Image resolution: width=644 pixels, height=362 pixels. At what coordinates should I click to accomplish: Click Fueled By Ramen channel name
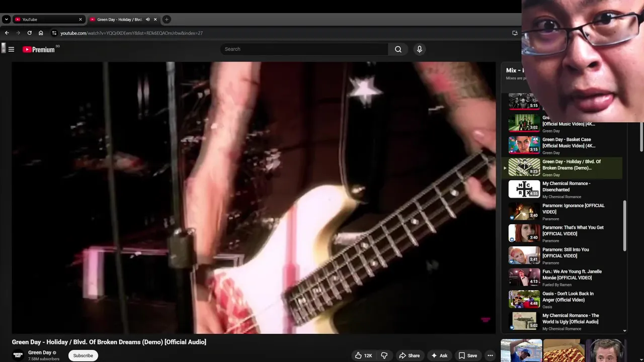pos(557,285)
